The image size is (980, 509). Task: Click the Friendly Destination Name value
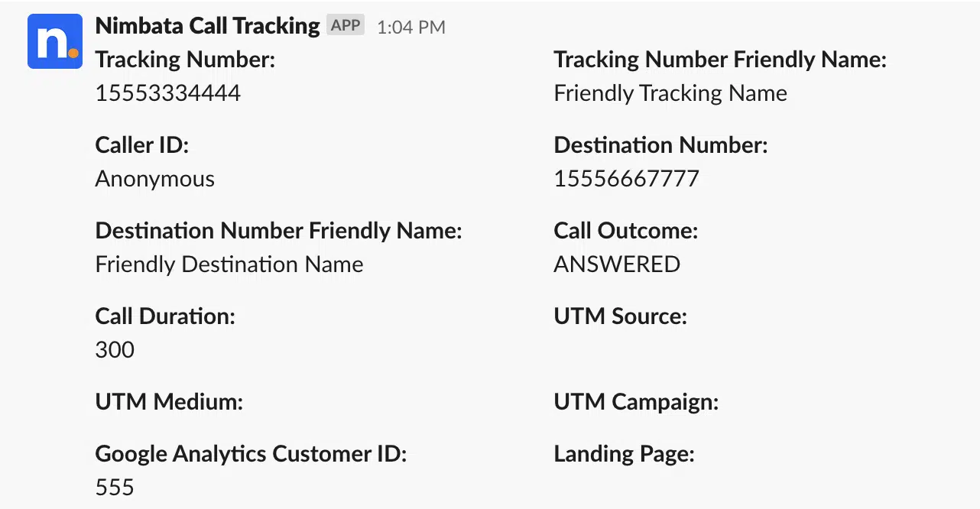(229, 264)
